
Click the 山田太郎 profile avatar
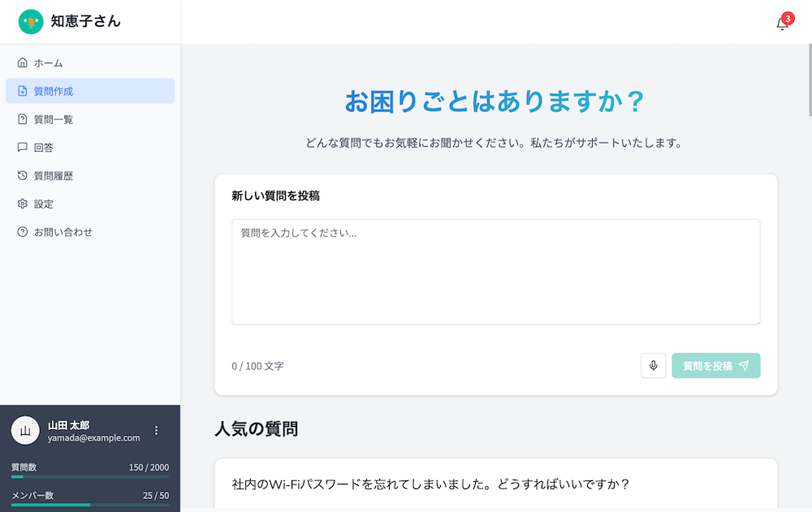pyautogui.click(x=25, y=430)
